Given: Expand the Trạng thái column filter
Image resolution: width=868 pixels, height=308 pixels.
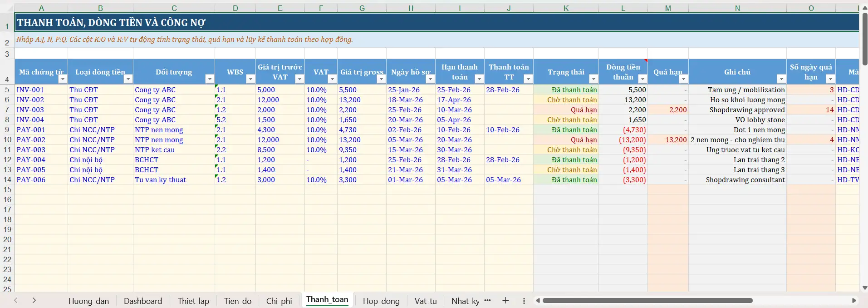Looking at the screenshot, I should (x=593, y=79).
